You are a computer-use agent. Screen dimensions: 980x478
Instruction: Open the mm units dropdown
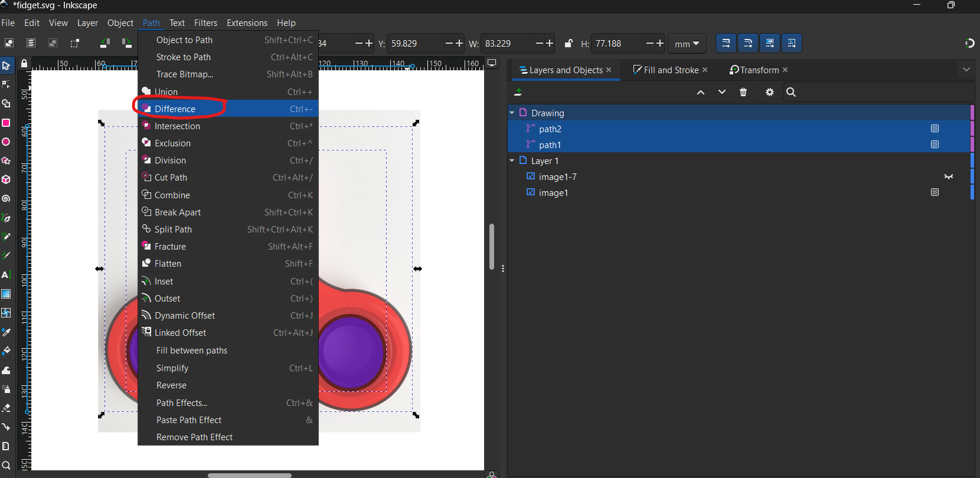(687, 44)
